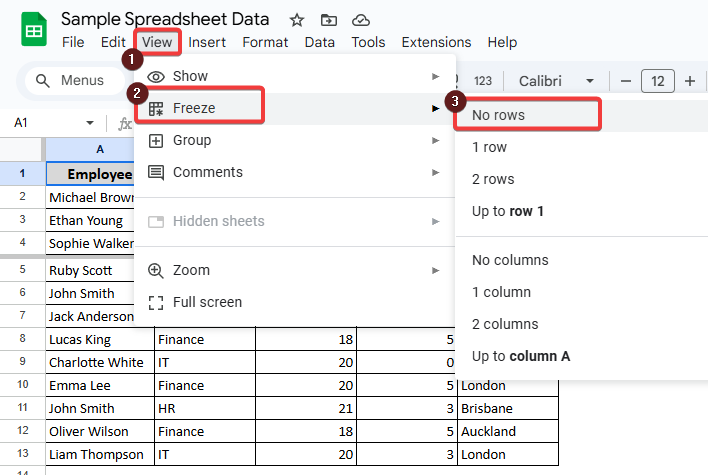
Task: Open the Calibri font dropdown
Action: 555,81
